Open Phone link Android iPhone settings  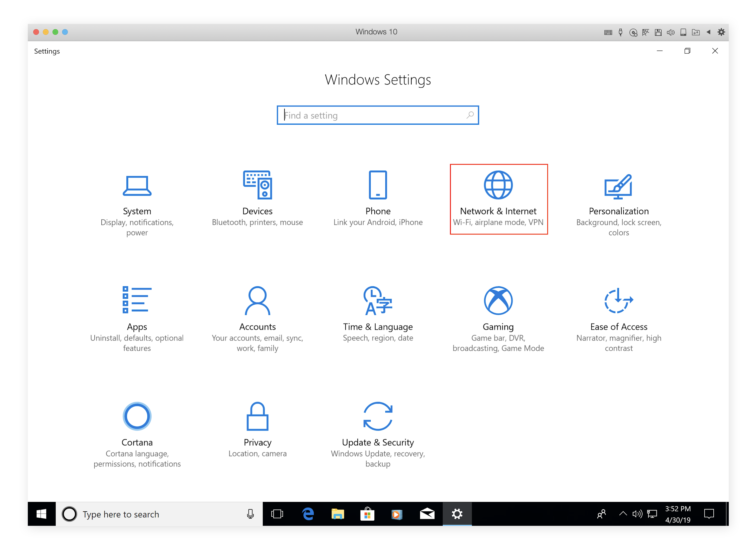click(x=377, y=200)
